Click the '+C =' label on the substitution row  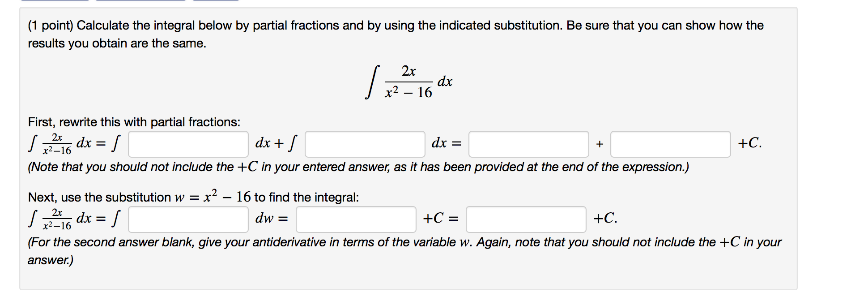[x=441, y=218]
